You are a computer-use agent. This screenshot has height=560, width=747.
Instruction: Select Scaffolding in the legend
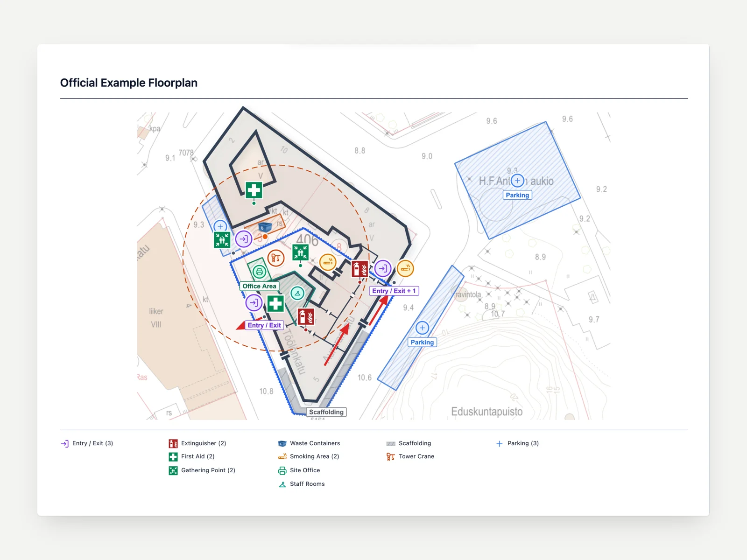pos(409,443)
